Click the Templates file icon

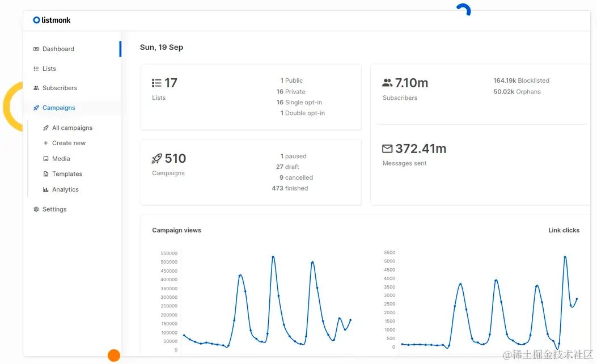tap(46, 174)
